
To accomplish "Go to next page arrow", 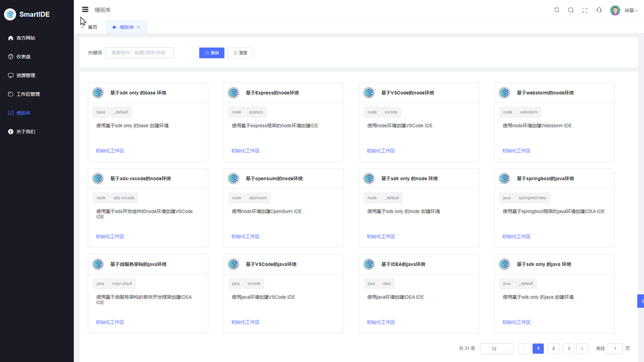I will tap(583, 348).
